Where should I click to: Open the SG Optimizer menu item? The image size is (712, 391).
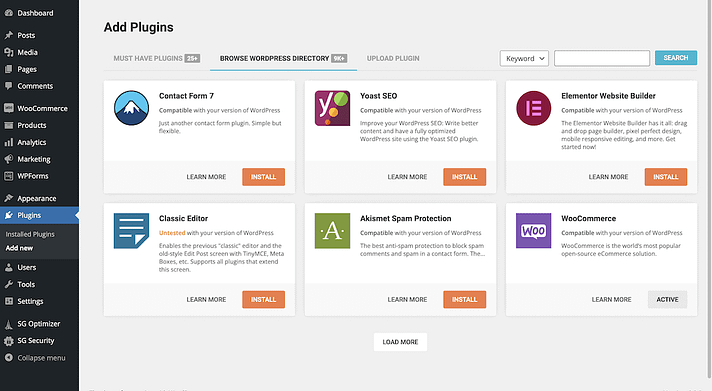(x=38, y=324)
